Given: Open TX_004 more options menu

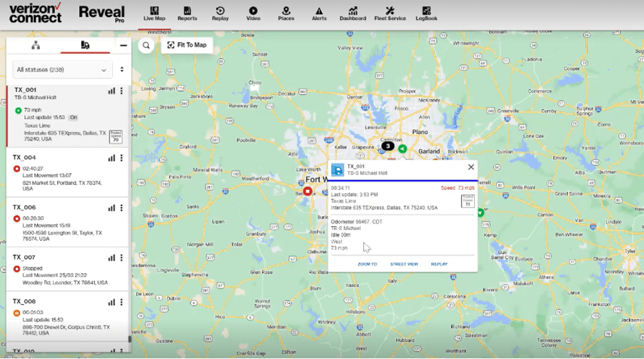Looking at the screenshot, I should tap(121, 158).
